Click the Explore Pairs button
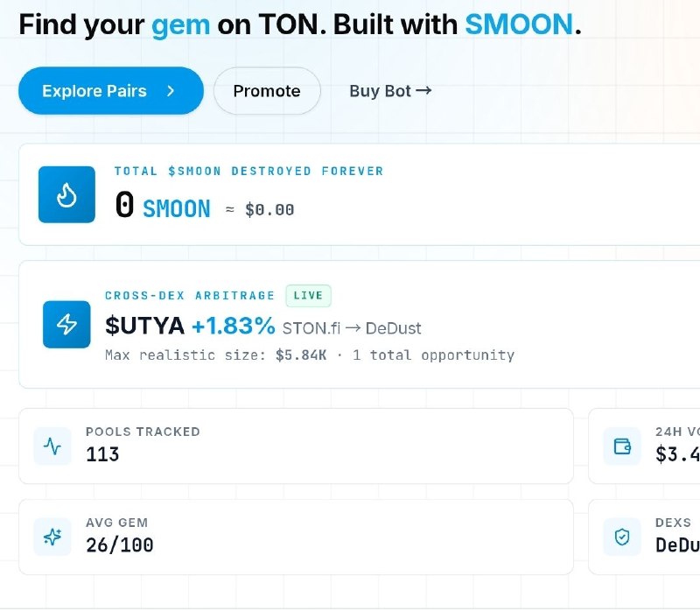 pyautogui.click(x=111, y=91)
